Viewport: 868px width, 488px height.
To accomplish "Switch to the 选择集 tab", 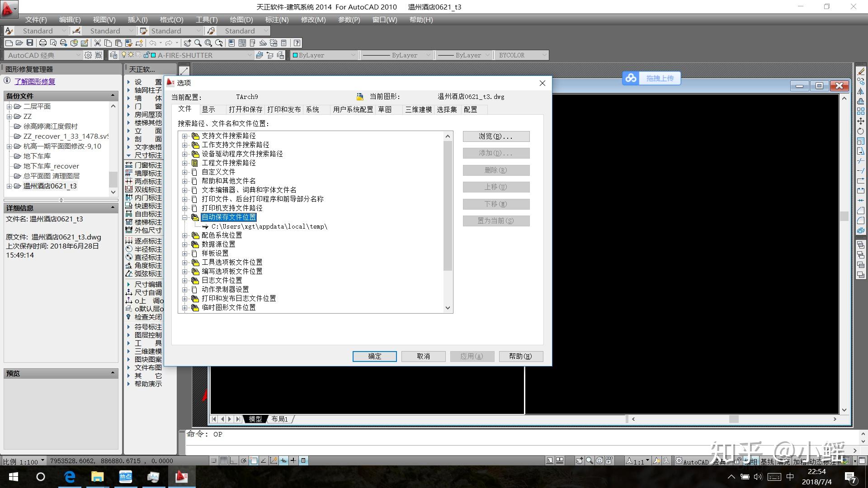I will 447,109.
